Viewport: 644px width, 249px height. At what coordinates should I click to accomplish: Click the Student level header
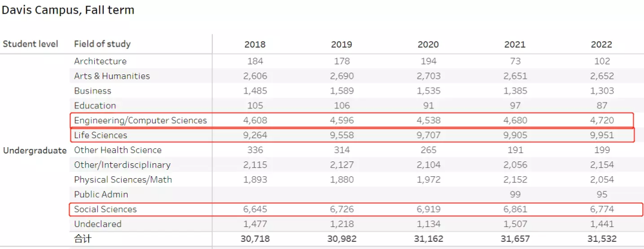coord(30,43)
